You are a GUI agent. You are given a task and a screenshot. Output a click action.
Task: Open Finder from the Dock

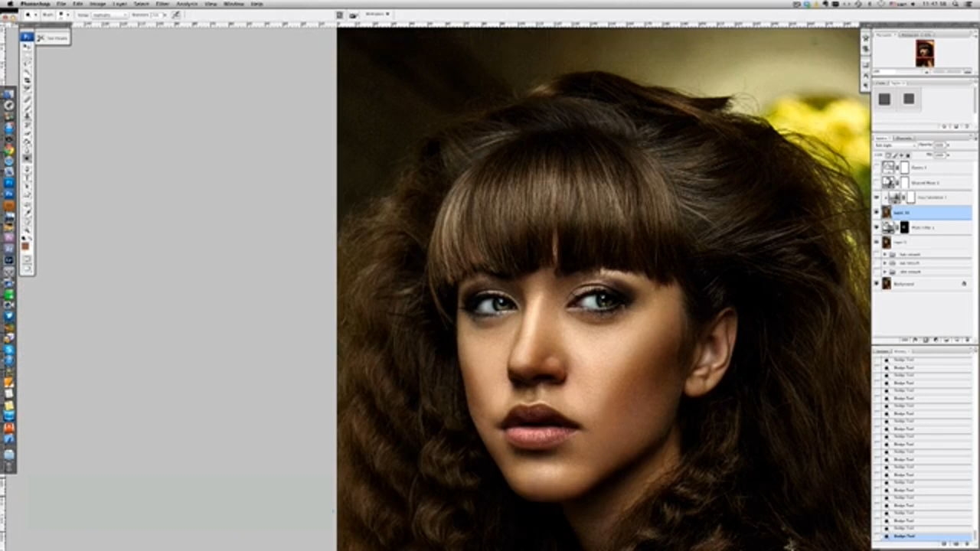(x=8, y=95)
